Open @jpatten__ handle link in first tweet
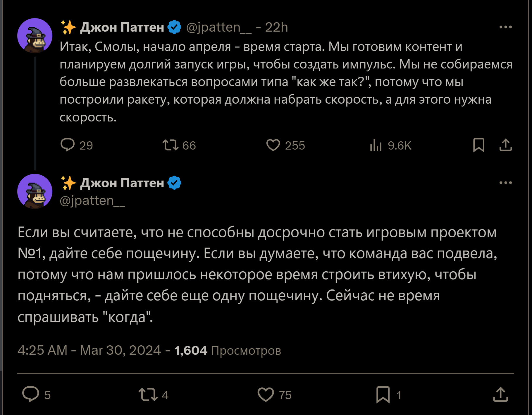The height and width of the screenshot is (415, 532). [219, 27]
